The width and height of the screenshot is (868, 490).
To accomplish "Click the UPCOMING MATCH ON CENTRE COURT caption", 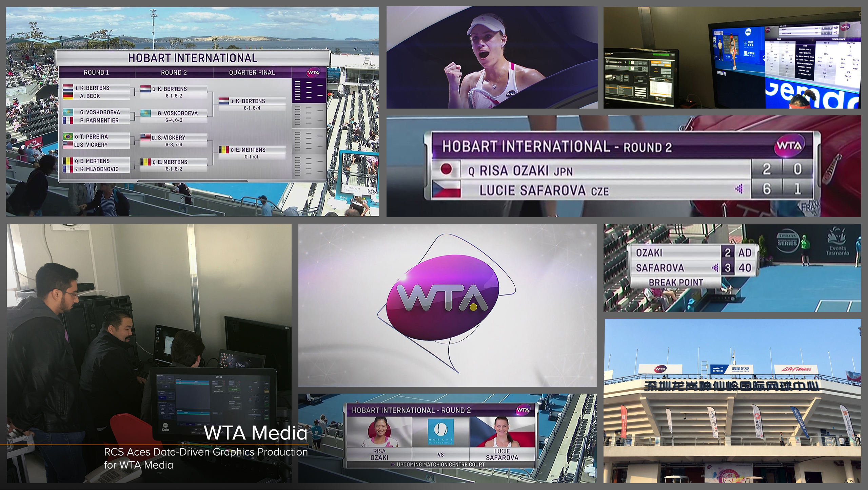I will pyautogui.click(x=440, y=465).
